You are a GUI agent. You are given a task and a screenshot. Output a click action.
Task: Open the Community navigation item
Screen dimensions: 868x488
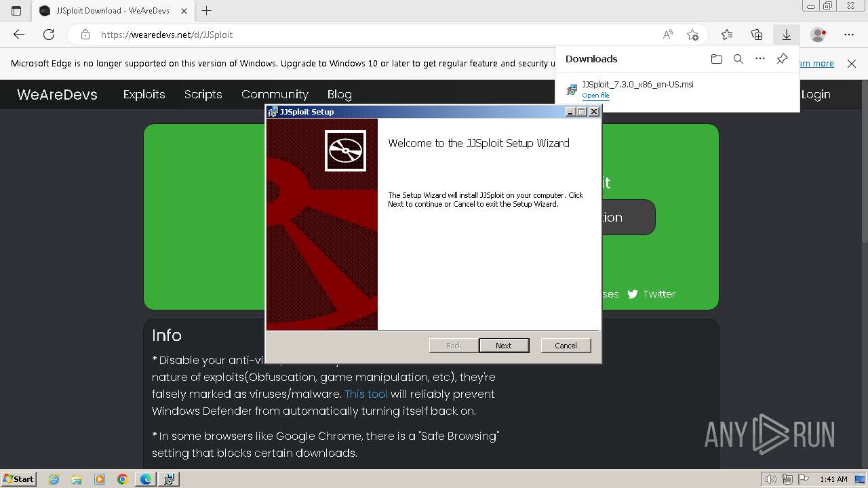[275, 94]
